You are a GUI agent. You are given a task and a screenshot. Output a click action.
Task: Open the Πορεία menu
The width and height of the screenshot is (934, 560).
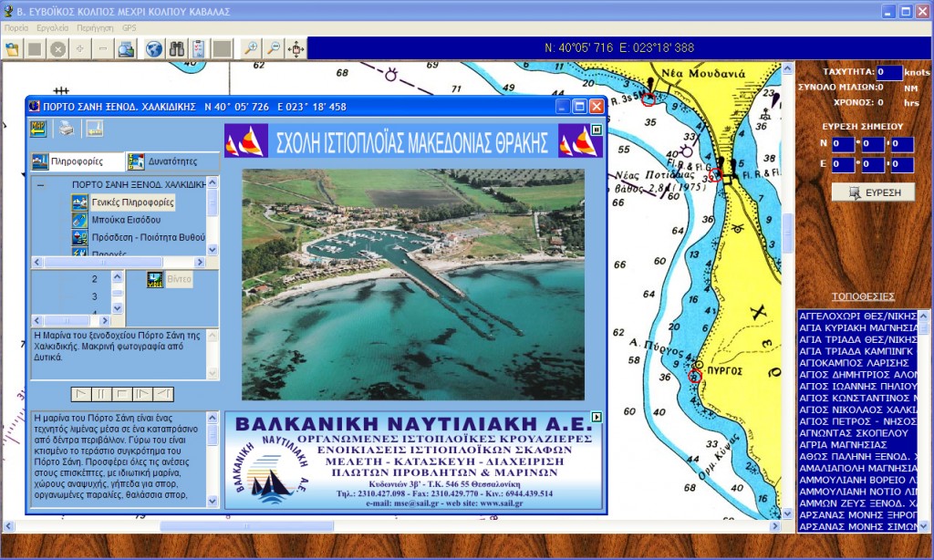click(16, 28)
